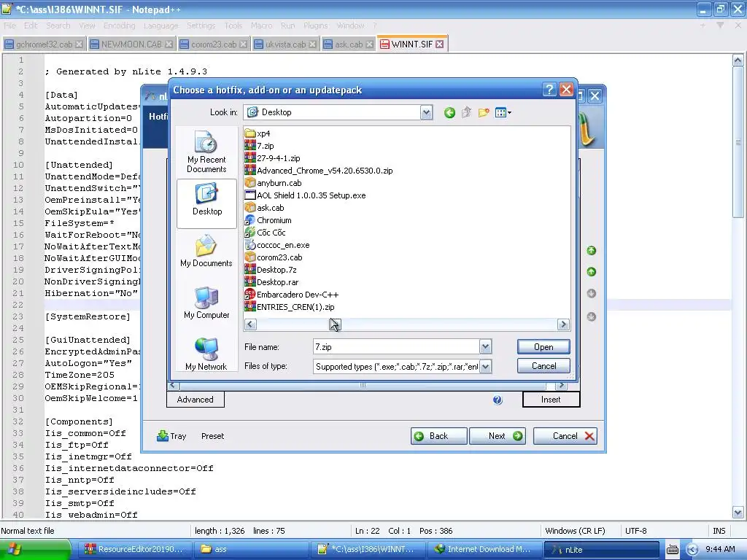This screenshot has width=747, height=560.
Task: Click nLite Next button
Action: [498, 436]
